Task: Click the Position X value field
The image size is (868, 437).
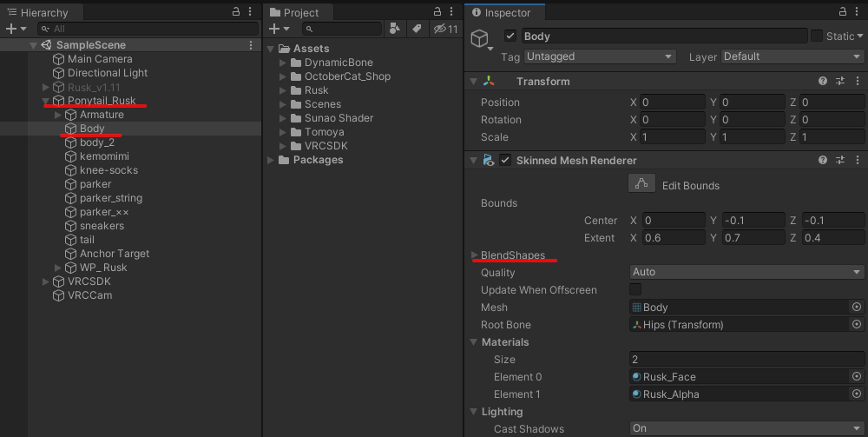Action: (x=673, y=102)
